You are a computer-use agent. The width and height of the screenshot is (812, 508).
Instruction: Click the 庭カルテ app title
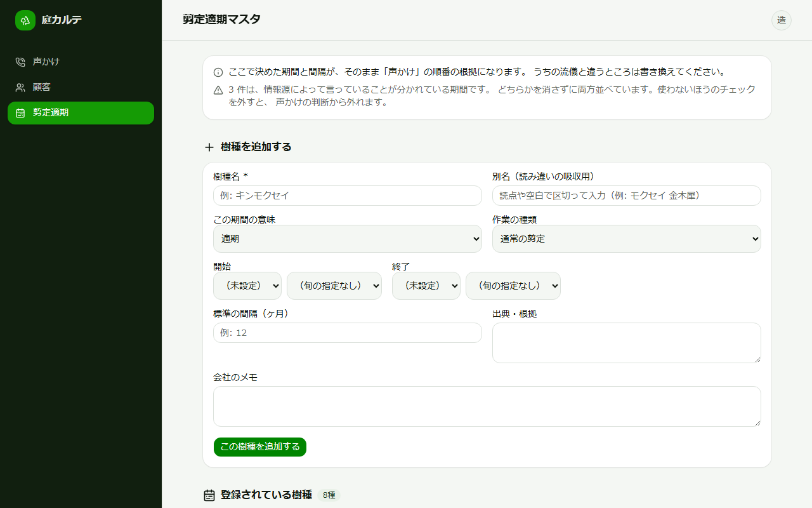coord(62,20)
